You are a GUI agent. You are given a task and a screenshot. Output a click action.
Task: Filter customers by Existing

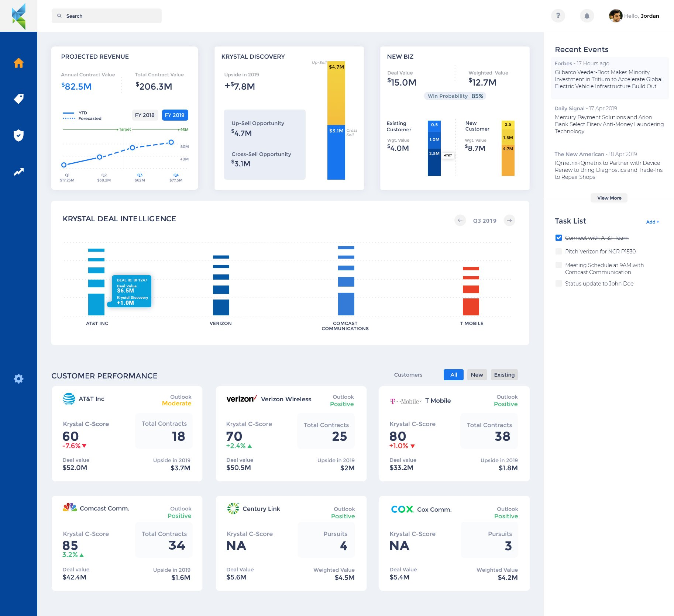pyautogui.click(x=504, y=375)
